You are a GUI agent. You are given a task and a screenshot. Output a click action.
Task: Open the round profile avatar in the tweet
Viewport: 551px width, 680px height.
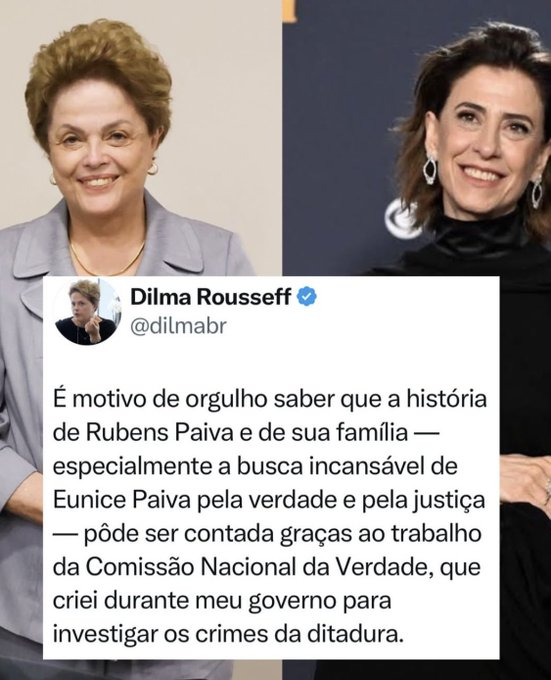click(x=87, y=312)
